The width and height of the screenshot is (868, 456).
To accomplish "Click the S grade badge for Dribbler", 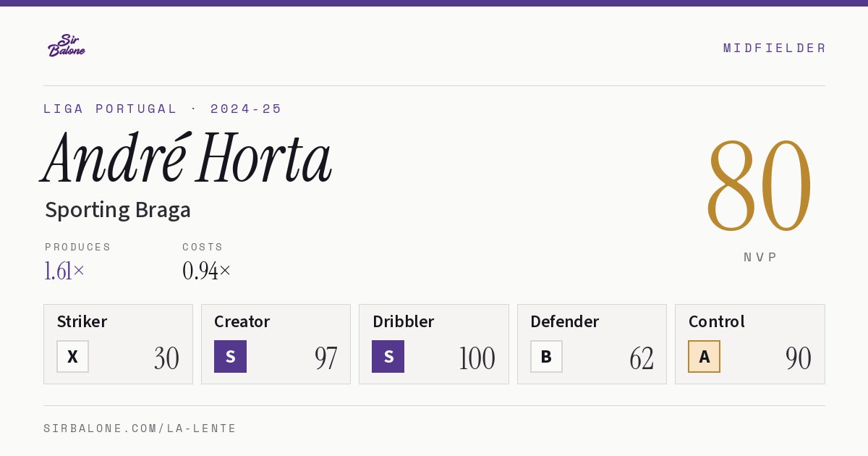I will (x=388, y=357).
